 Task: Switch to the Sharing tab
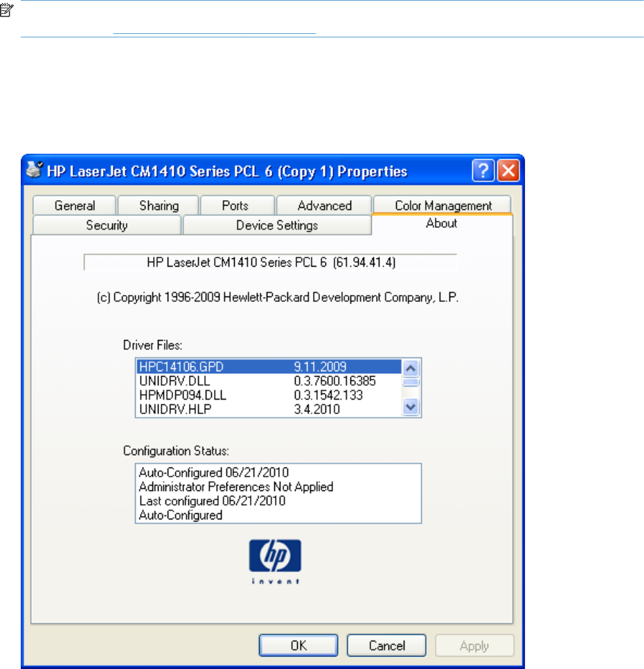coord(159,206)
